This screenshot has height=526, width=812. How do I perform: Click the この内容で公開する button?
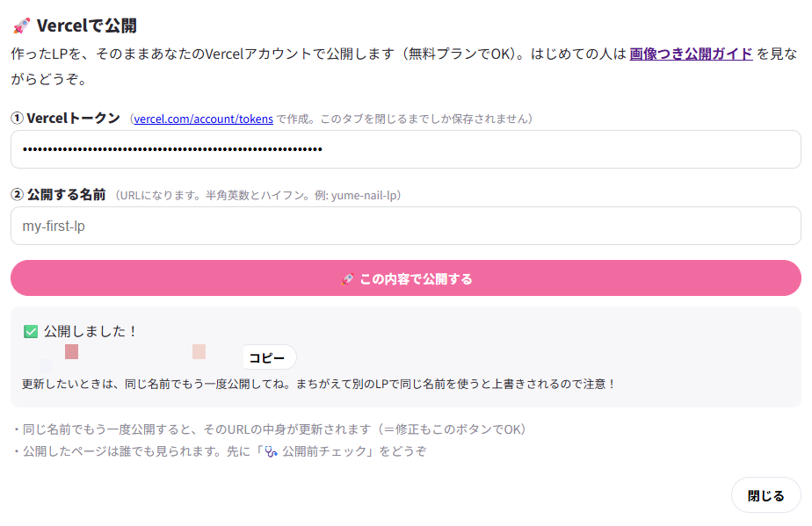[x=406, y=278]
